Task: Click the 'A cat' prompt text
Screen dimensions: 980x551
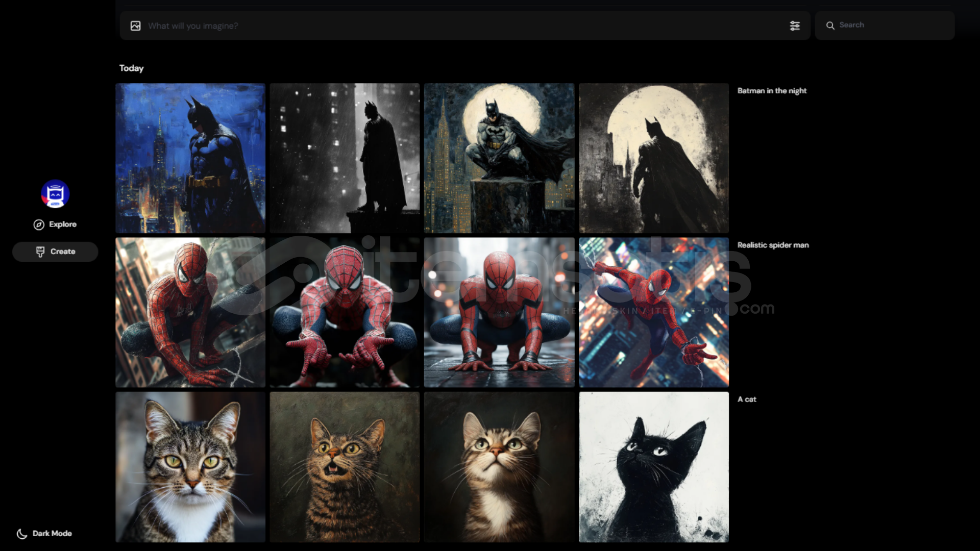Action: tap(747, 399)
